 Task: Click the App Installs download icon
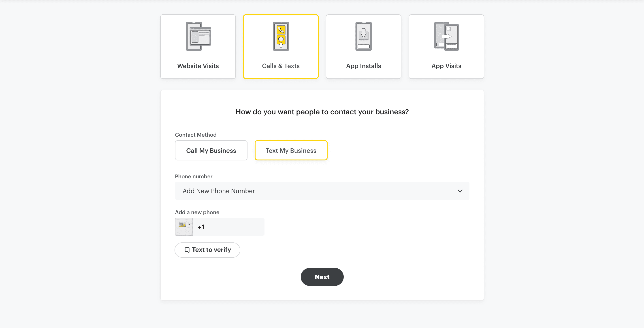pyautogui.click(x=363, y=36)
